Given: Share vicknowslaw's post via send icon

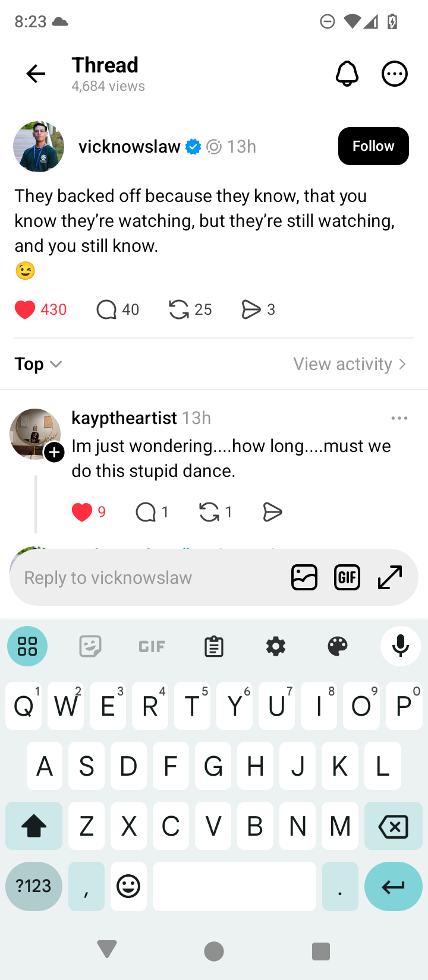Looking at the screenshot, I should pos(251,309).
